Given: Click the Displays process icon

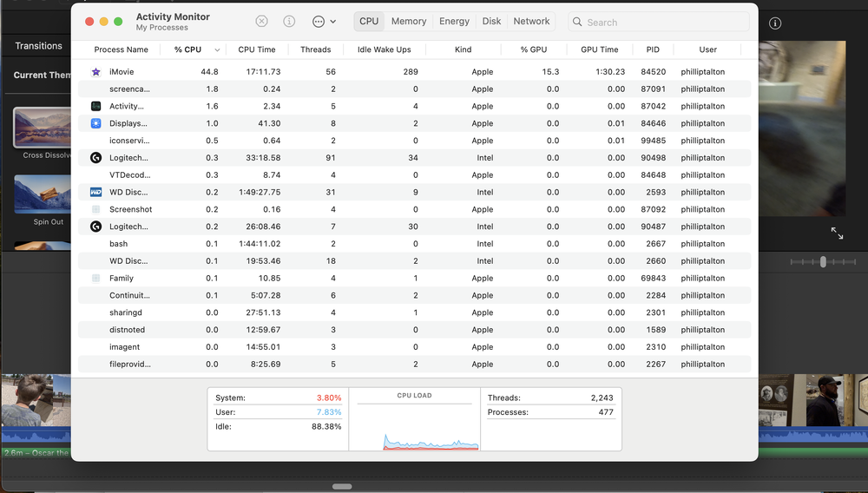Looking at the screenshot, I should point(95,123).
